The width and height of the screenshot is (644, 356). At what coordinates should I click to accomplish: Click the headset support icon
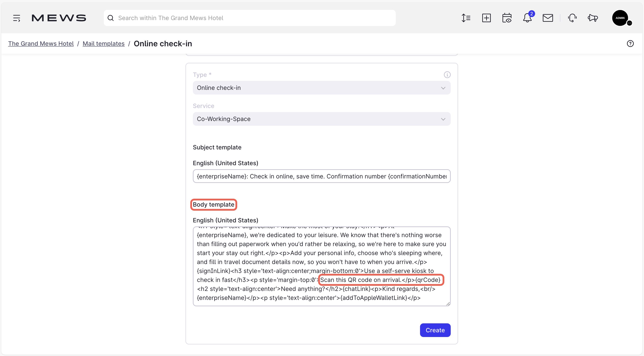572,18
